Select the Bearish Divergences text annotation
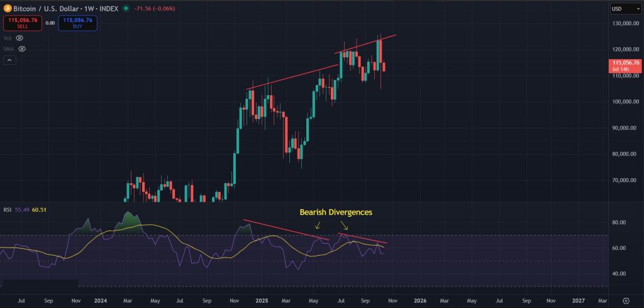Viewport: 644px width, 308px height. click(335, 212)
